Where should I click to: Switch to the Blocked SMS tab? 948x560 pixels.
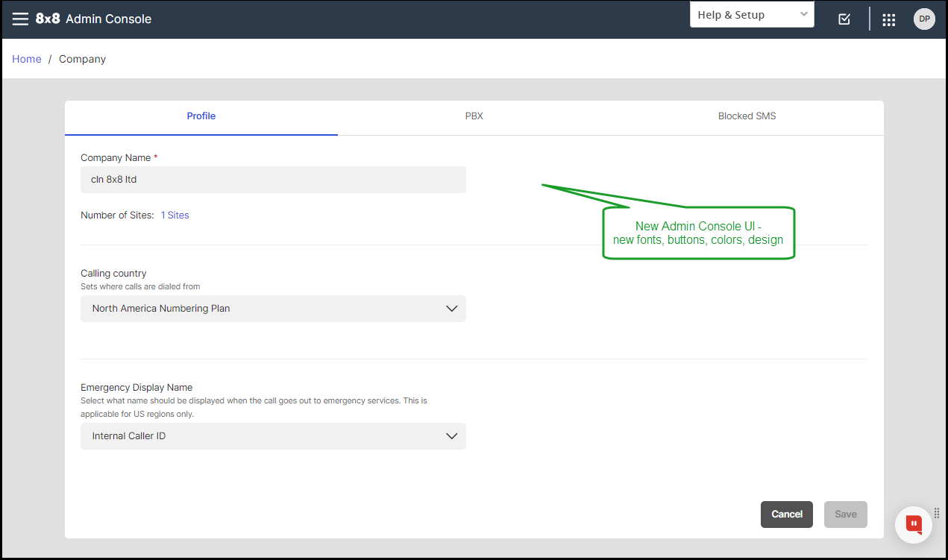pyautogui.click(x=747, y=116)
